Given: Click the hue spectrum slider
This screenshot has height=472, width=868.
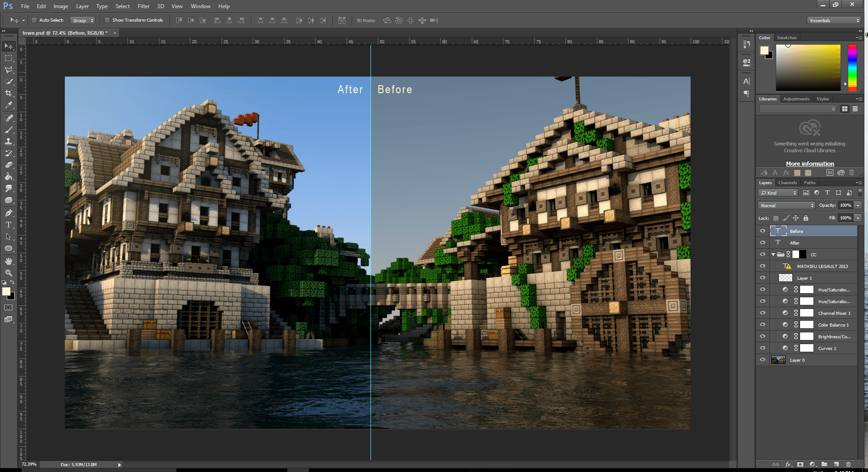Looking at the screenshot, I should pyautogui.click(x=852, y=68).
